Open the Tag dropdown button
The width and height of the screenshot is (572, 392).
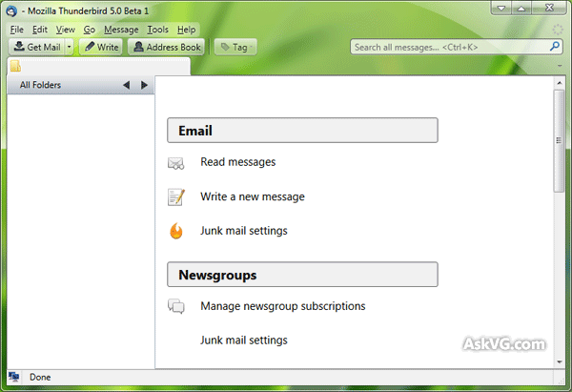(235, 47)
